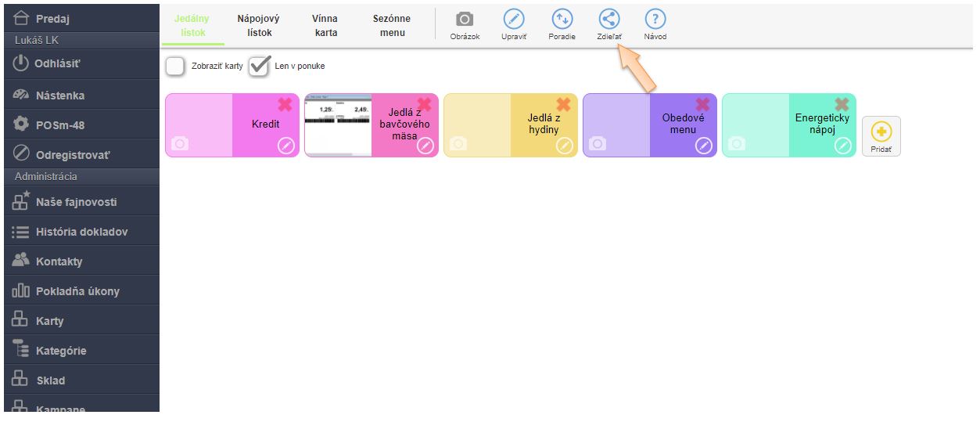Click camera icon on Energetický nápoj tile
Screen dimensions: 980x422
(x=737, y=144)
